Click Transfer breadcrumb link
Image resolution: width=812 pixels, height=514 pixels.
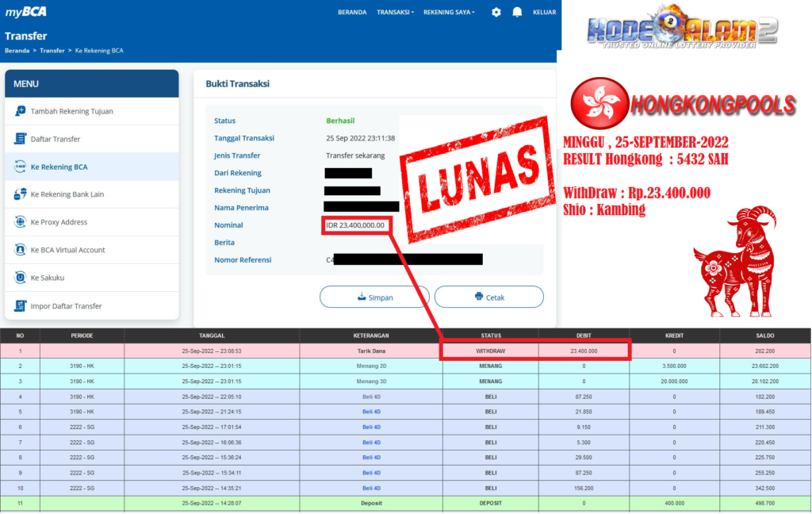point(52,50)
